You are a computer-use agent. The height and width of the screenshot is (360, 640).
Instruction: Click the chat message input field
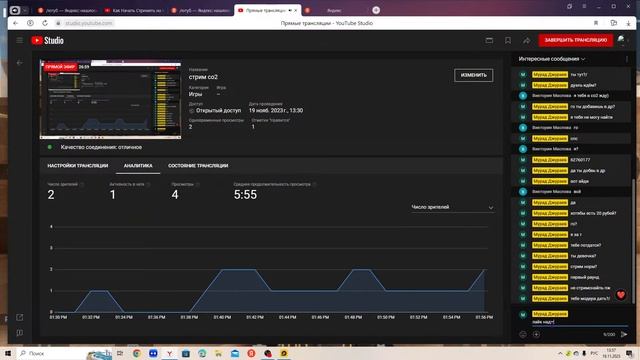[580, 322]
